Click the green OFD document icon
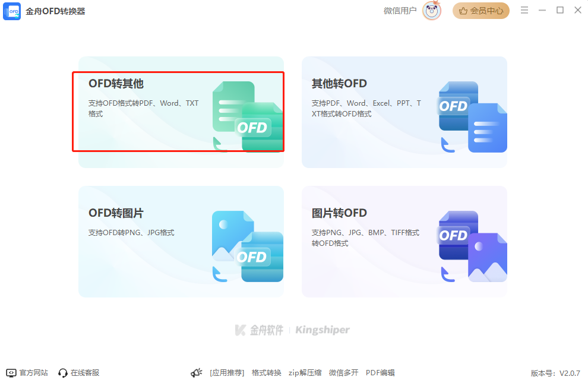The width and height of the screenshot is (588, 383). coord(248,116)
